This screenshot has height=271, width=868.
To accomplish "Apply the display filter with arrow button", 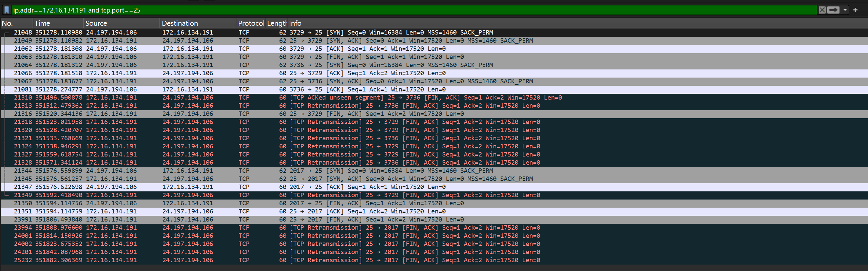I will 833,10.
